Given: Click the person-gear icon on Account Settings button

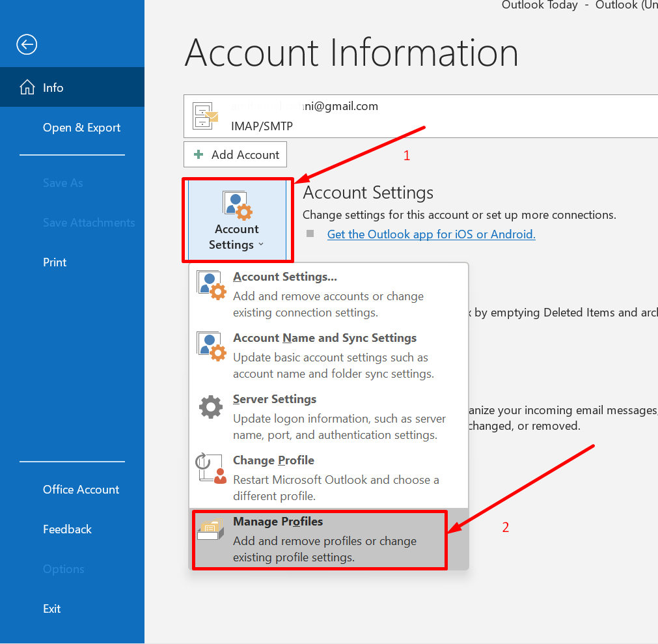Looking at the screenshot, I should pos(238,205).
